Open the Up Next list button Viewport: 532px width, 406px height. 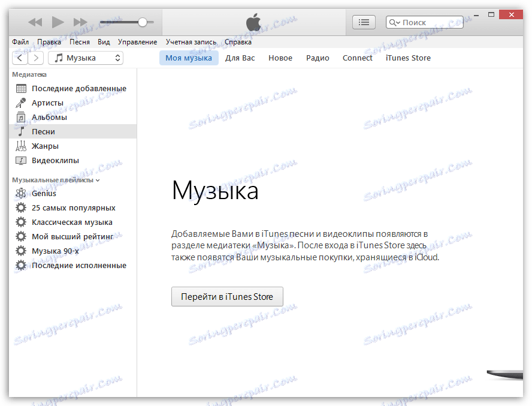tap(364, 22)
